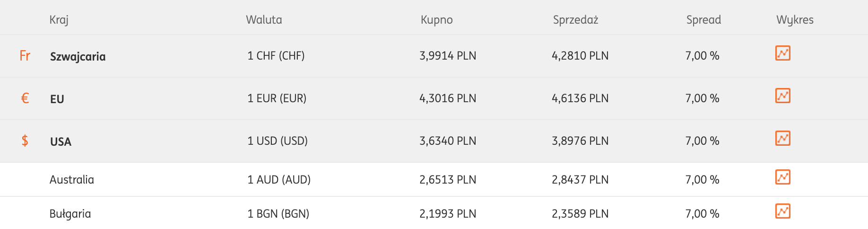Click the orange dollar currency symbol
This screenshot has width=868, height=229.
[25, 141]
